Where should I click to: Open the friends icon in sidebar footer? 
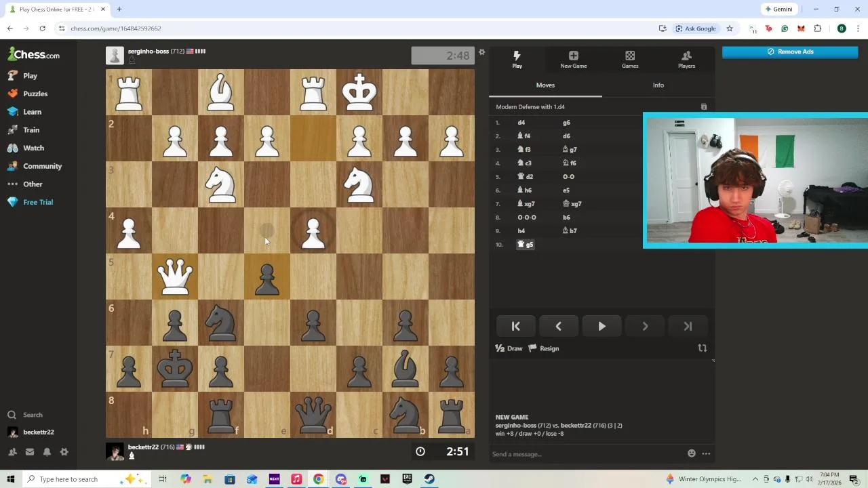[12, 452]
